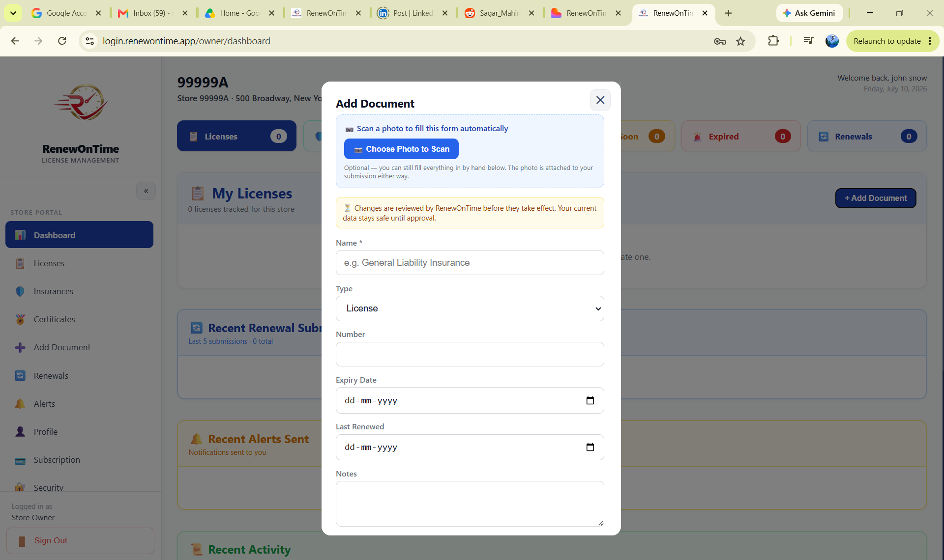Reload the page with browser refresh icon
This screenshot has width=944, height=560.
(62, 41)
